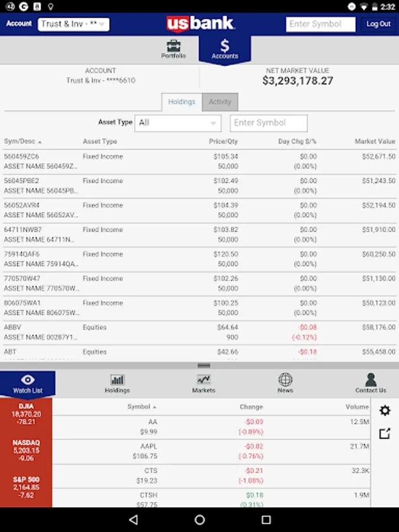
Task: Open Contact Us person icon
Action: (371, 384)
